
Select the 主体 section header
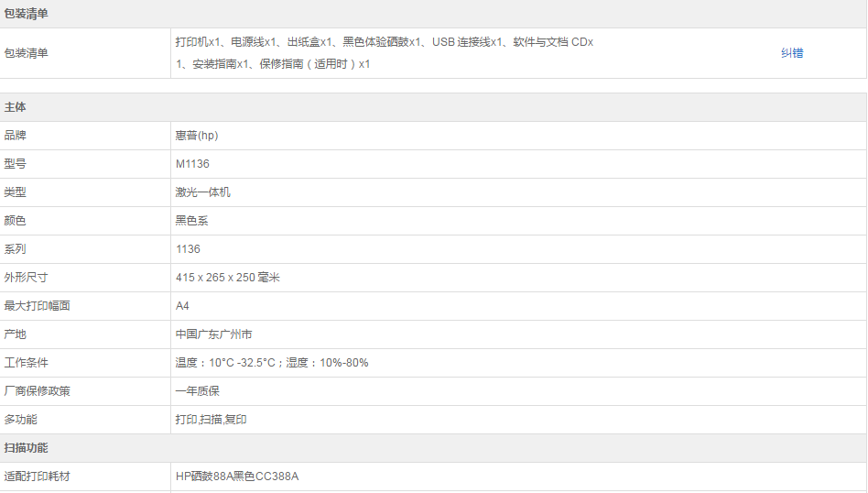click(15, 107)
